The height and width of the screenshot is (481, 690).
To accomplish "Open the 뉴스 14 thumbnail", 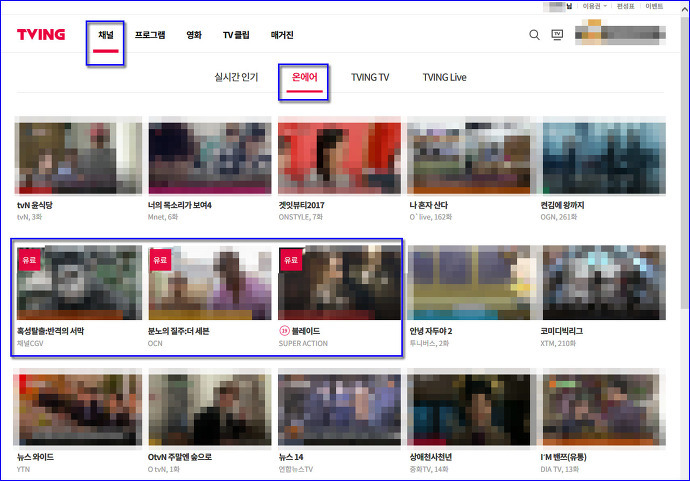I will click(x=339, y=409).
